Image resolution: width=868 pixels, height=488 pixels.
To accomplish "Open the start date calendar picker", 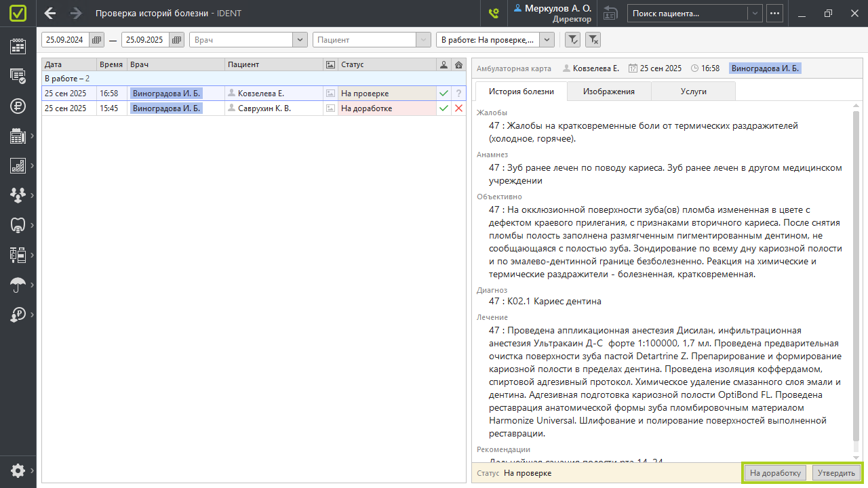I will (97, 40).
